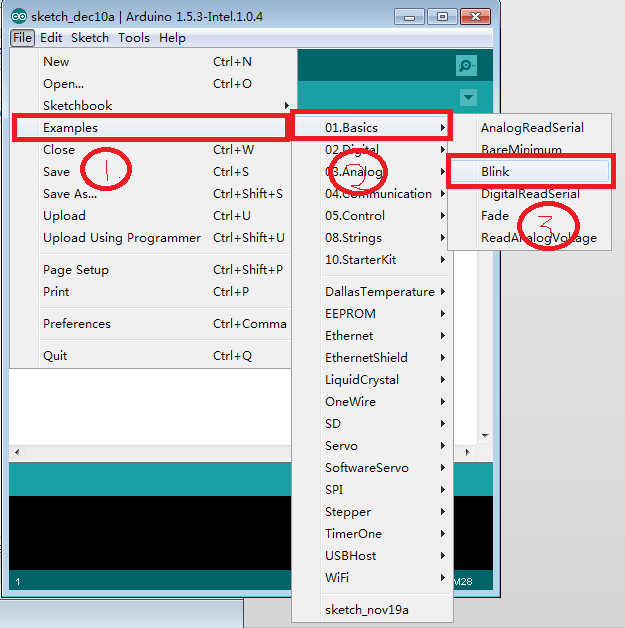The image size is (625, 628).
Task: Choose New from the File menu
Action: 151,62
